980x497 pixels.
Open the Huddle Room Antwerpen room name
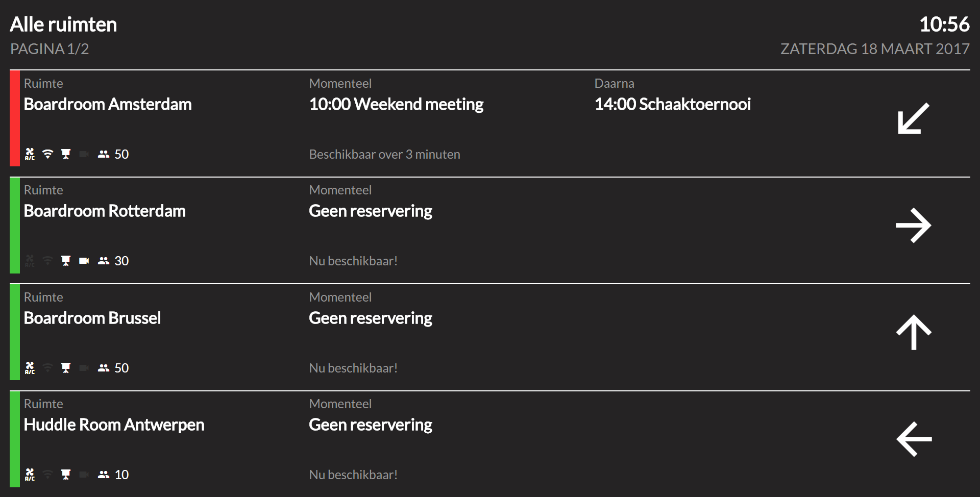(x=114, y=425)
